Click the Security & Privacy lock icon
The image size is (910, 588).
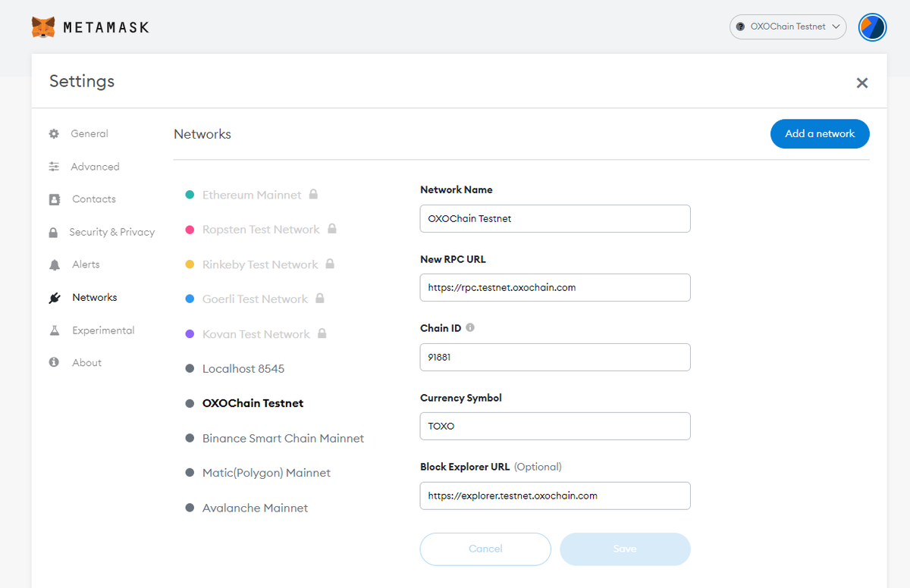coord(53,232)
